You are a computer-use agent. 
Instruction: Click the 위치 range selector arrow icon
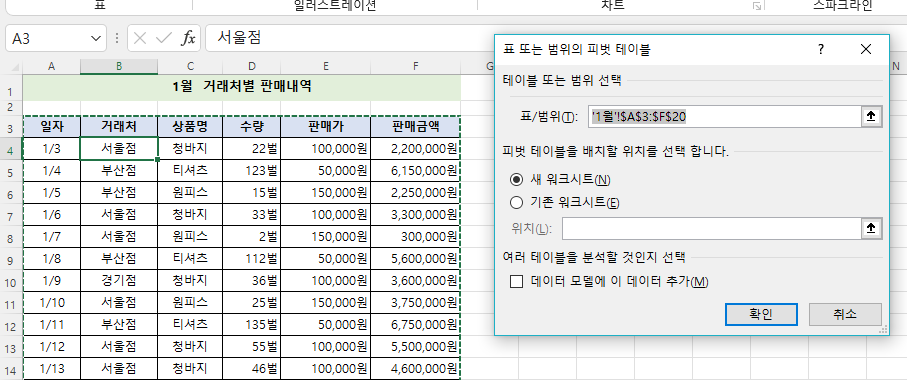[x=872, y=228]
